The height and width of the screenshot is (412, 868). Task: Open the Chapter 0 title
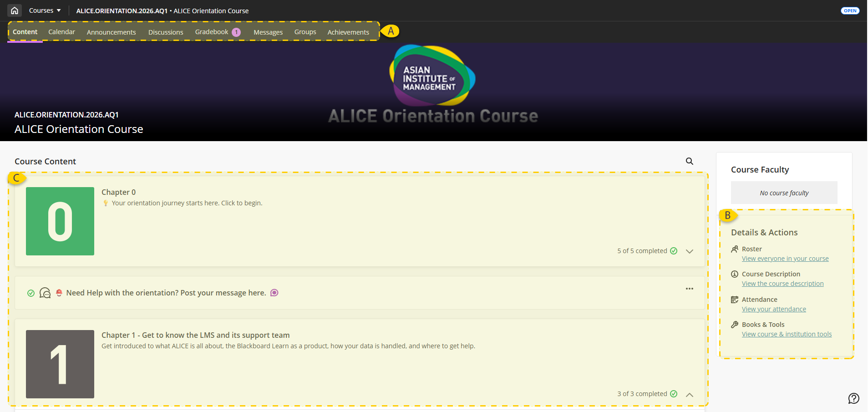click(118, 192)
